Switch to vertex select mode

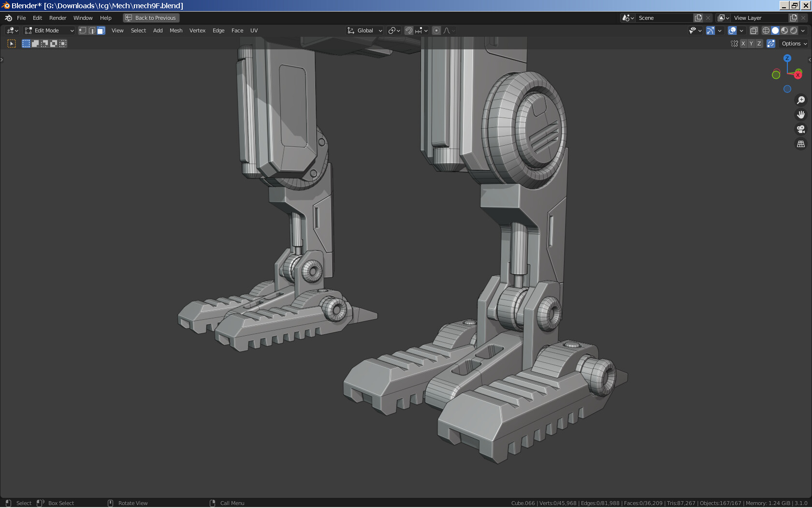click(82, 30)
